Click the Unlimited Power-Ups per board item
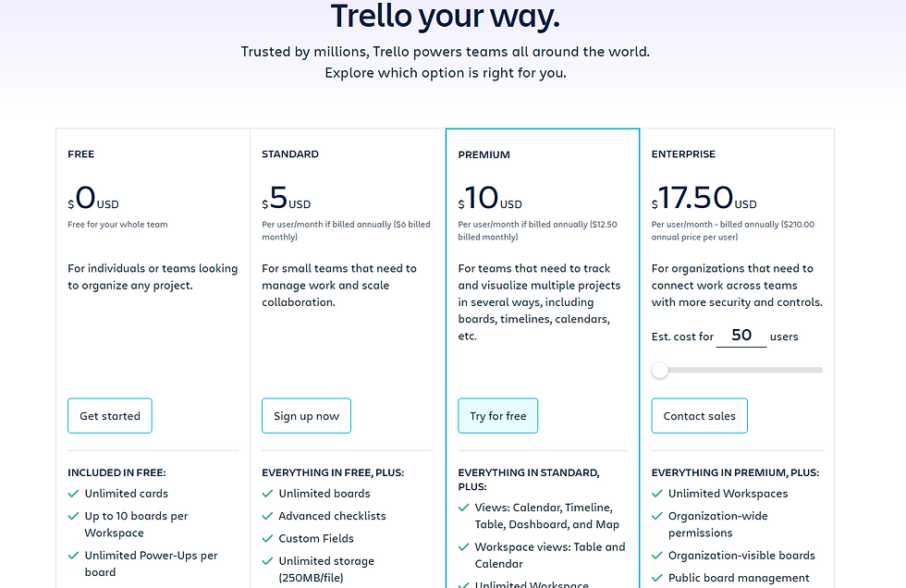The width and height of the screenshot is (906, 588). [151, 564]
